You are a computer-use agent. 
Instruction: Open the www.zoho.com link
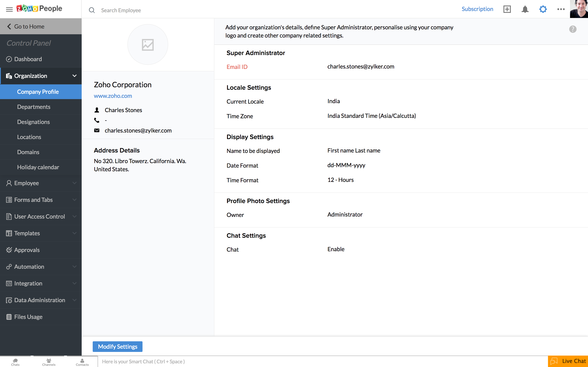[113, 96]
